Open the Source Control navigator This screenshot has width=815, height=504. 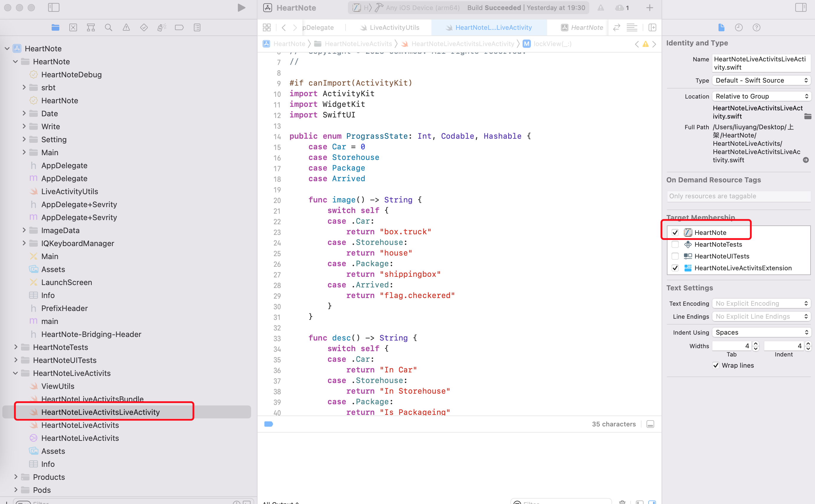click(73, 27)
